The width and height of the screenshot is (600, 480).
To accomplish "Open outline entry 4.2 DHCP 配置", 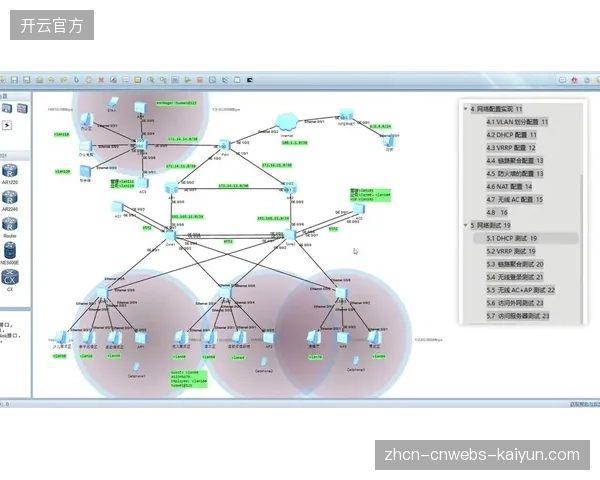I will point(511,135).
